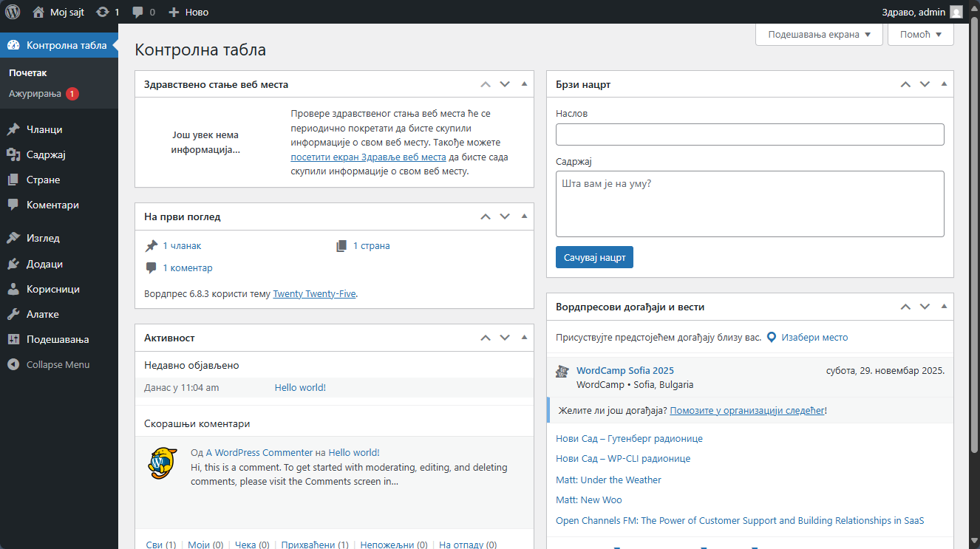The height and width of the screenshot is (549, 980).
Task: Click inside the Наслов input field
Action: 749,134
